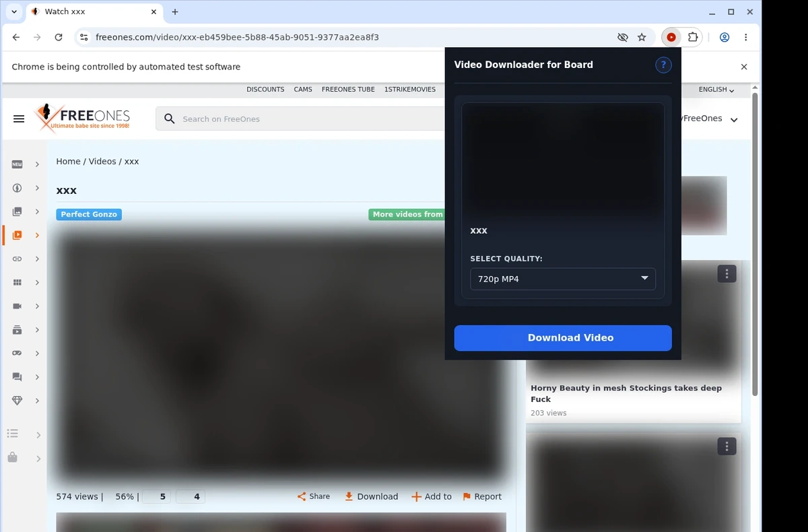808x532 pixels.
Task: Expand the chevron next to the gamepad icon
Action: point(38,353)
